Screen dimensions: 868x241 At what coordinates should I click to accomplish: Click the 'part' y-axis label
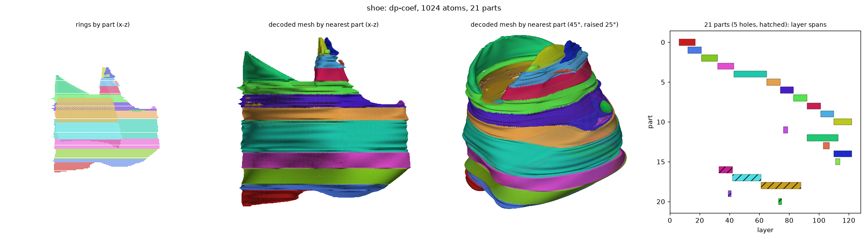(x=651, y=122)
